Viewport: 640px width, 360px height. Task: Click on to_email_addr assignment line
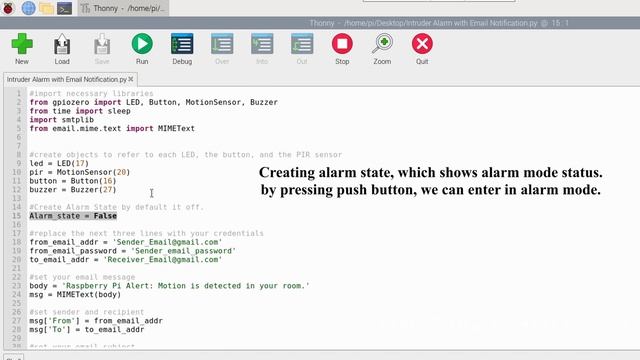click(126, 260)
